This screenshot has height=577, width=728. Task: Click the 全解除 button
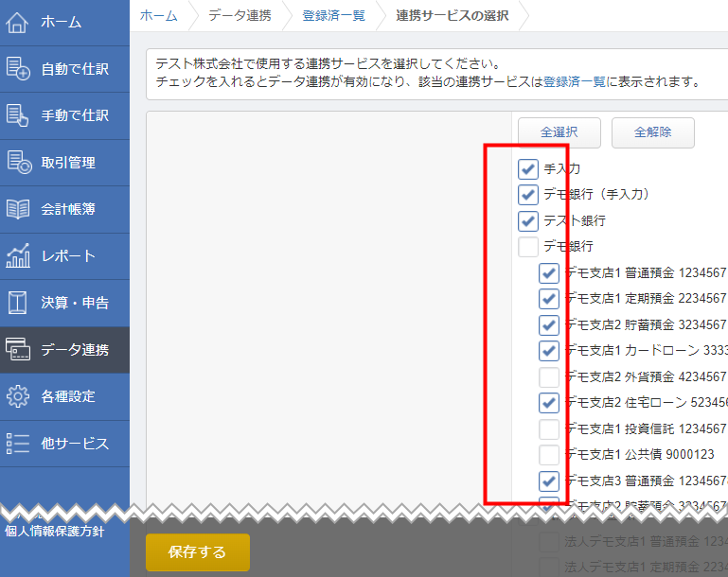pyautogui.click(x=653, y=132)
